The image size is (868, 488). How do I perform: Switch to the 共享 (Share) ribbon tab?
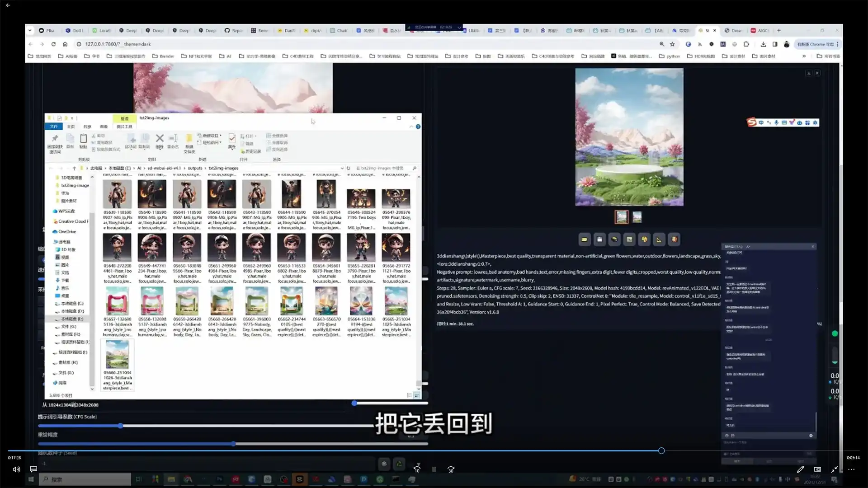(x=87, y=127)
